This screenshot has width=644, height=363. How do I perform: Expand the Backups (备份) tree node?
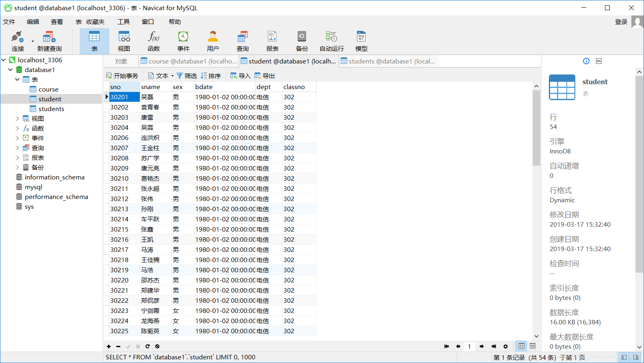17,167
